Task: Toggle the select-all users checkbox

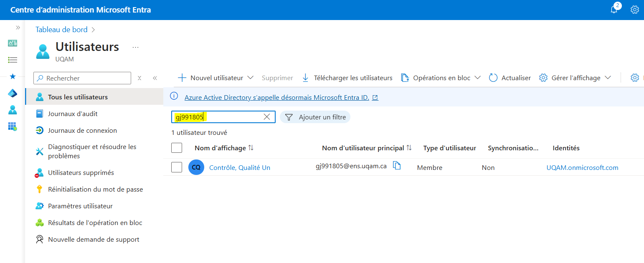Action: click(177, 148)
